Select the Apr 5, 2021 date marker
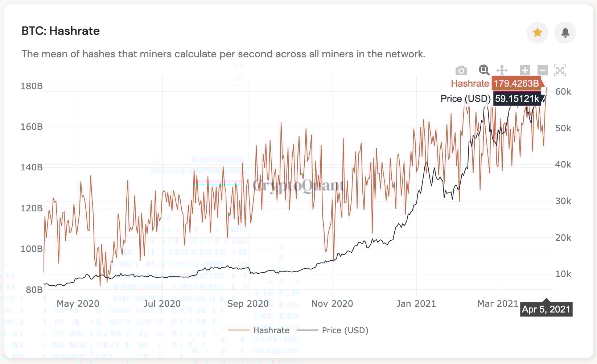597x364 pixels. (546, 309)
